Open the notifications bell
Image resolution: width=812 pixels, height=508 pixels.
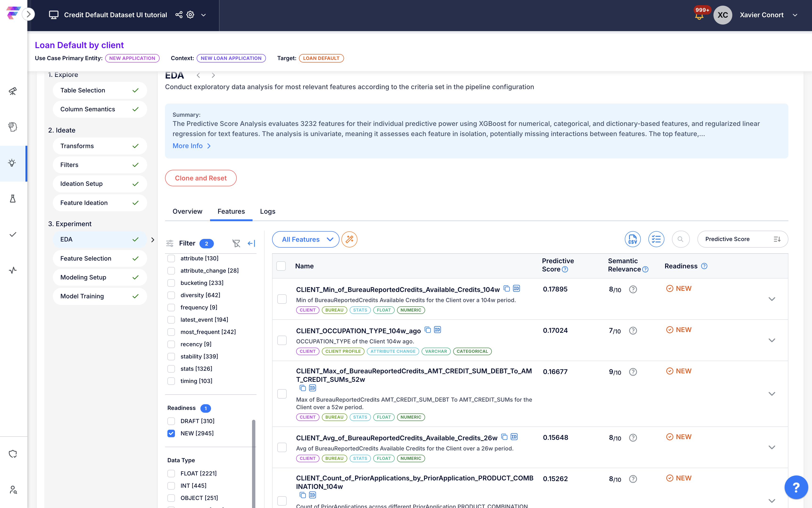tap(699, 16)
